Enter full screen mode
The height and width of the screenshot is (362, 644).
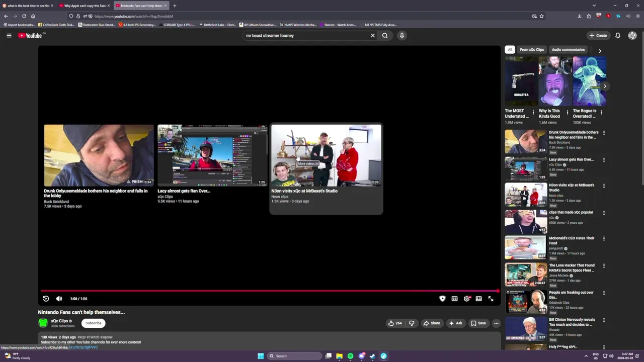pos(491,299)
